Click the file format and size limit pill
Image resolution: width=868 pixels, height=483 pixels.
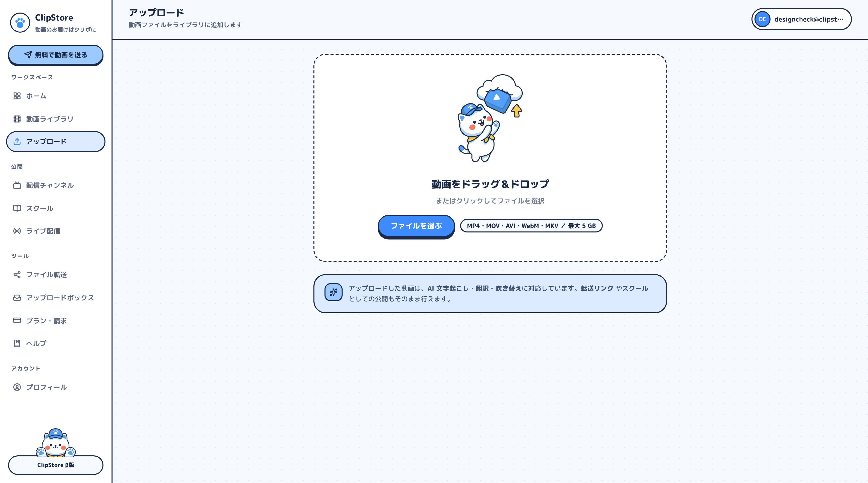point(531,226)
